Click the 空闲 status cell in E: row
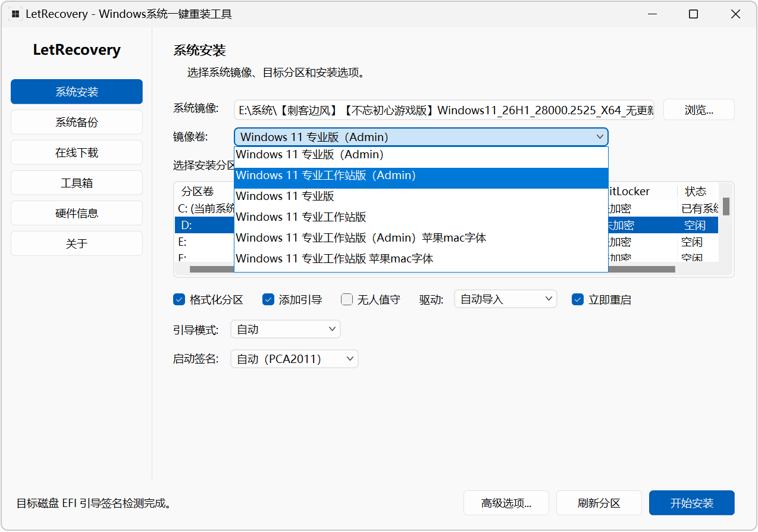Screen dimensions: 758x532 tap(692, 242)
